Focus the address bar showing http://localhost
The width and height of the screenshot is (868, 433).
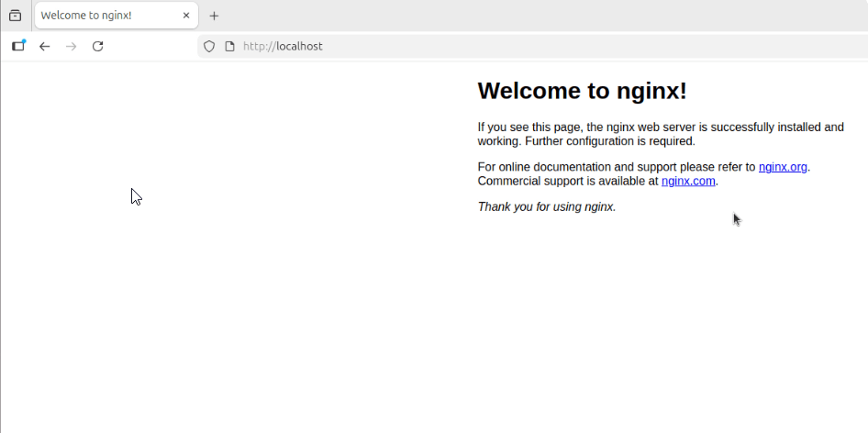pos(459,46)
